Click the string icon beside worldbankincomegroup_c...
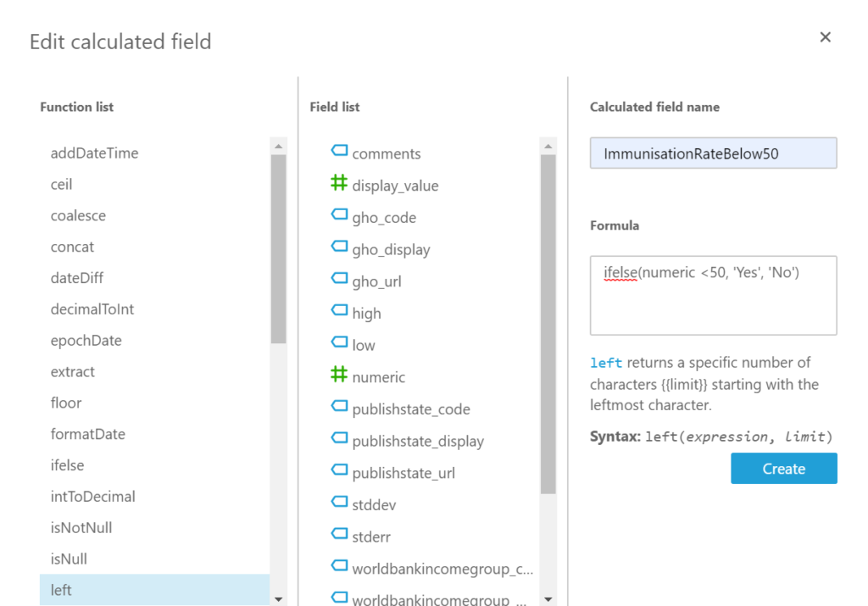 point(339,565)
